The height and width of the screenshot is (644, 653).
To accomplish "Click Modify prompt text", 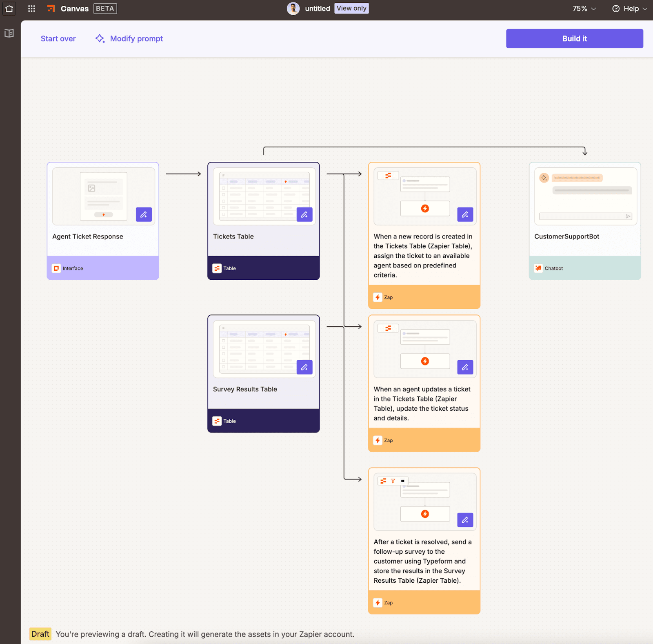I will coord(136,38).
